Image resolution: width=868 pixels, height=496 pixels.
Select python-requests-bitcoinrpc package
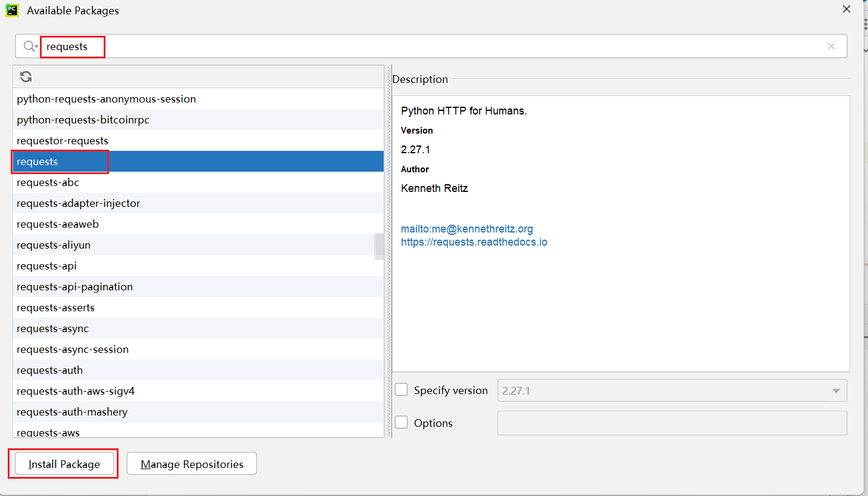pos(198,120)
